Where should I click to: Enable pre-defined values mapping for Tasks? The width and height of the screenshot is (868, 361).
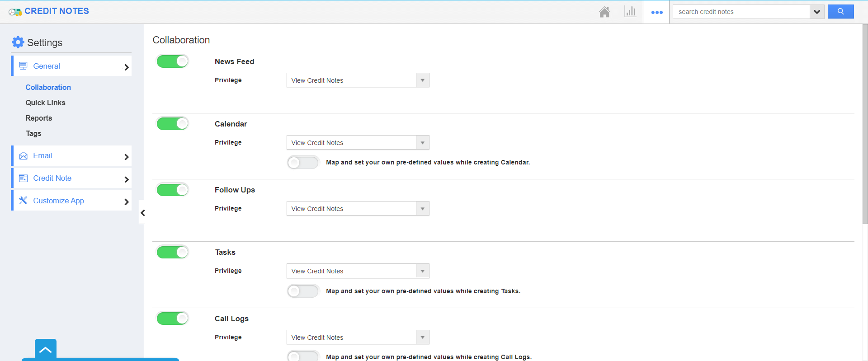click(x=303, y=291)
